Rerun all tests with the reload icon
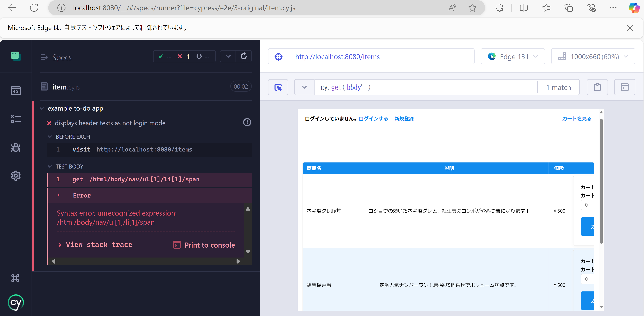Image resolution: width=644 pixels, height=316 pixels. (x=243, y=56)
